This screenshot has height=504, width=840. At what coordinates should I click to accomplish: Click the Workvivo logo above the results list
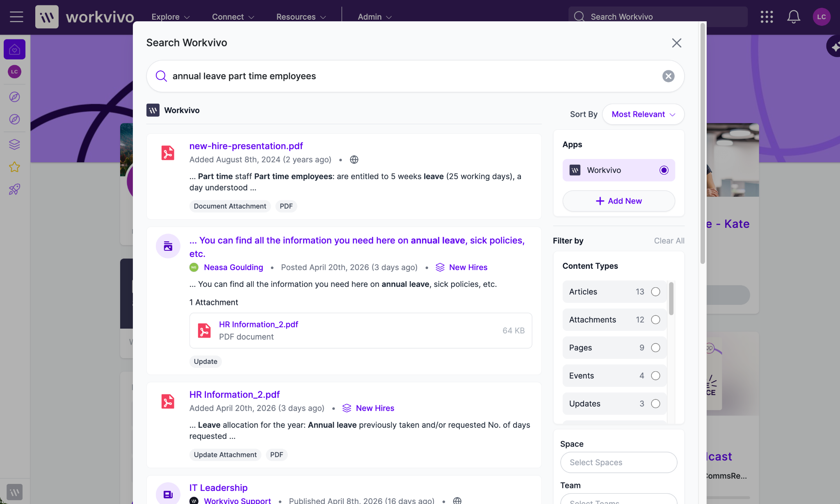coord(153,110)
